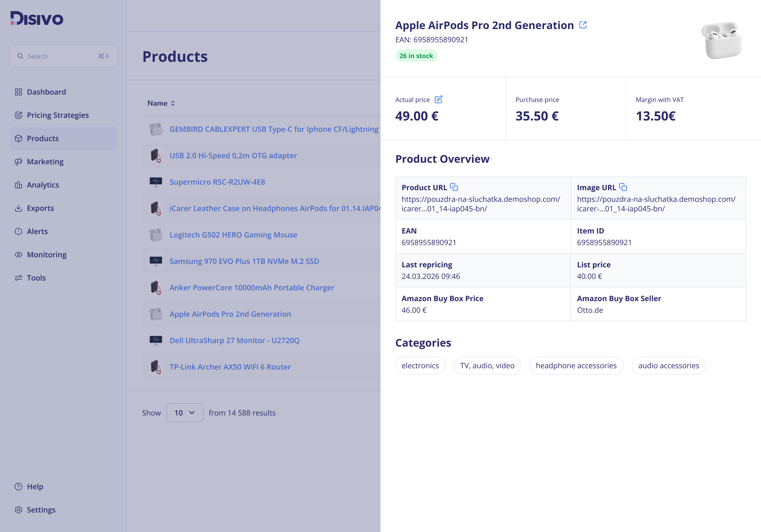Image resolution: width=761 pixels, height=532 pixels.
Task: Click the Settings gear icon
Action: coord(18,510)
